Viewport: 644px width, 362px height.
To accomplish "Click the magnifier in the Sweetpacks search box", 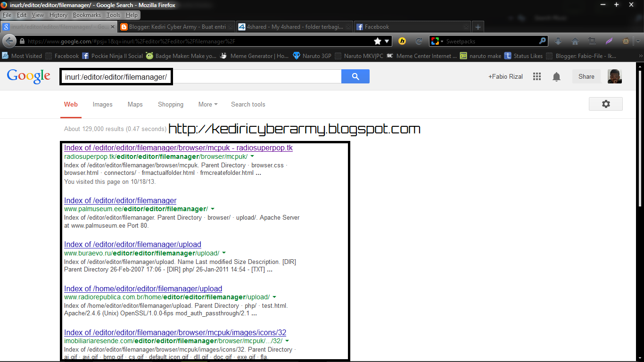I will [x=543, y=41].
